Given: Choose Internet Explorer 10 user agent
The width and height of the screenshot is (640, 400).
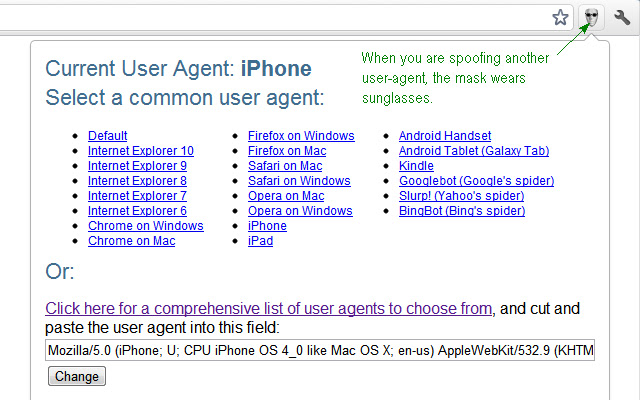Looking at the screenshot, I should (141, 151).
